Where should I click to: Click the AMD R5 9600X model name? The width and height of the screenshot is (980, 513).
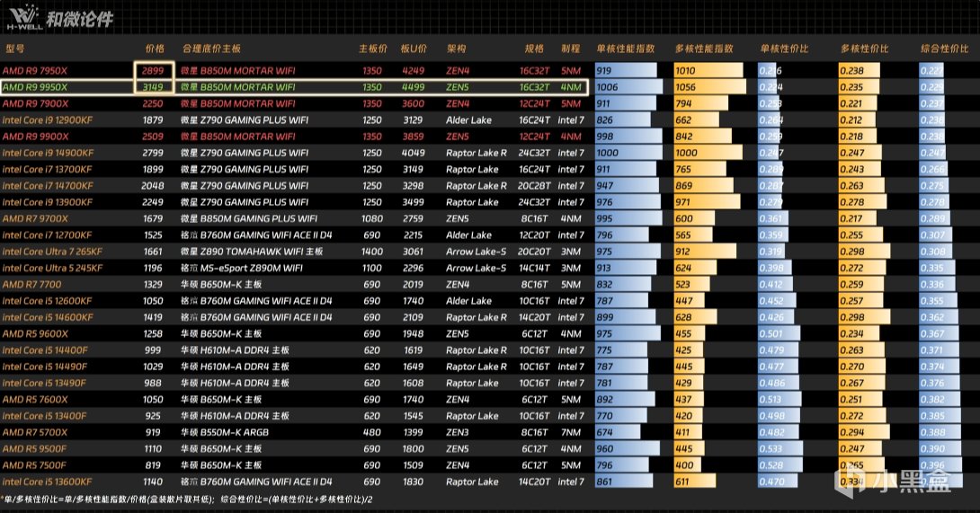pos(35,333)
